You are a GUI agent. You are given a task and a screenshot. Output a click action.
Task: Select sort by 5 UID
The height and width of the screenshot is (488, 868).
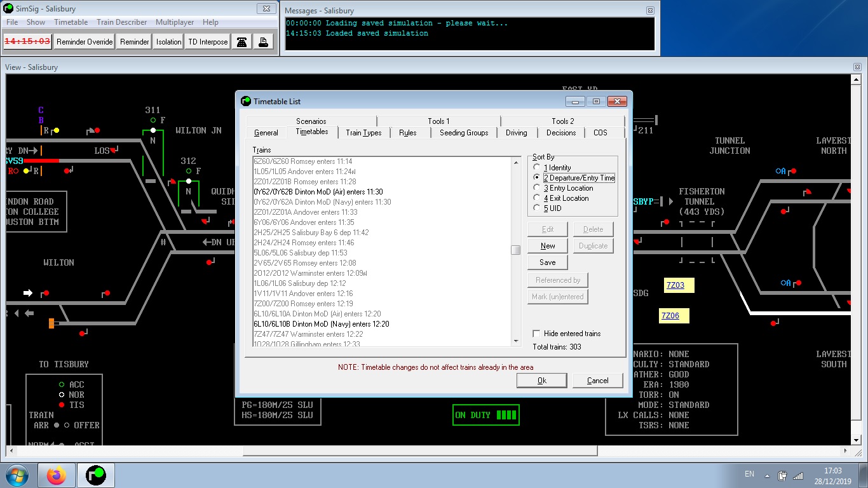[548, 208]
